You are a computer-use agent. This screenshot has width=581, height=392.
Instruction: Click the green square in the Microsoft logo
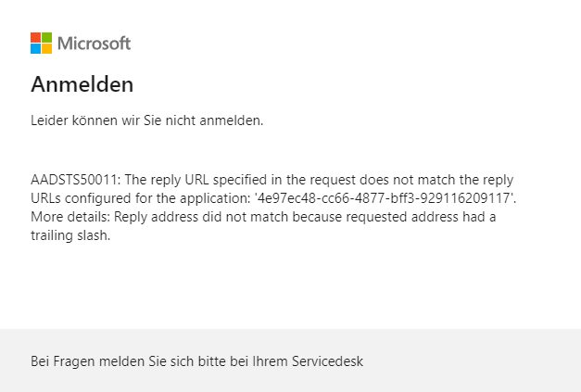(x=46, y=37)
